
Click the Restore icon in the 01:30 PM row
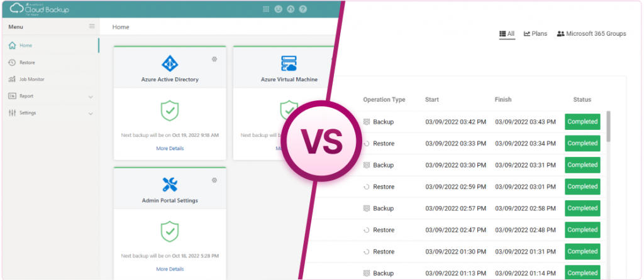(367, 252)
